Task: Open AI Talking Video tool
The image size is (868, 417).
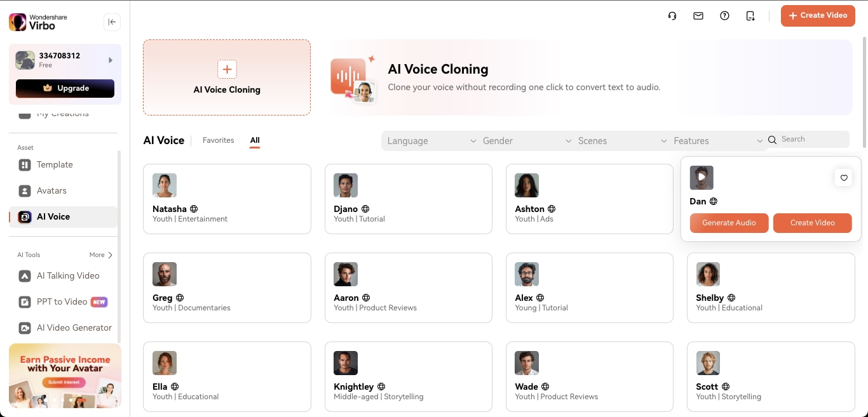Action: click(x=68, y=275)
